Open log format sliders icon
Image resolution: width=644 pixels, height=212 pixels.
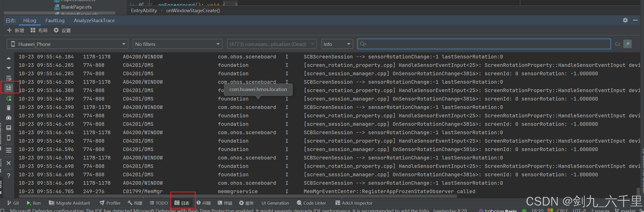[x=9, y=150]
